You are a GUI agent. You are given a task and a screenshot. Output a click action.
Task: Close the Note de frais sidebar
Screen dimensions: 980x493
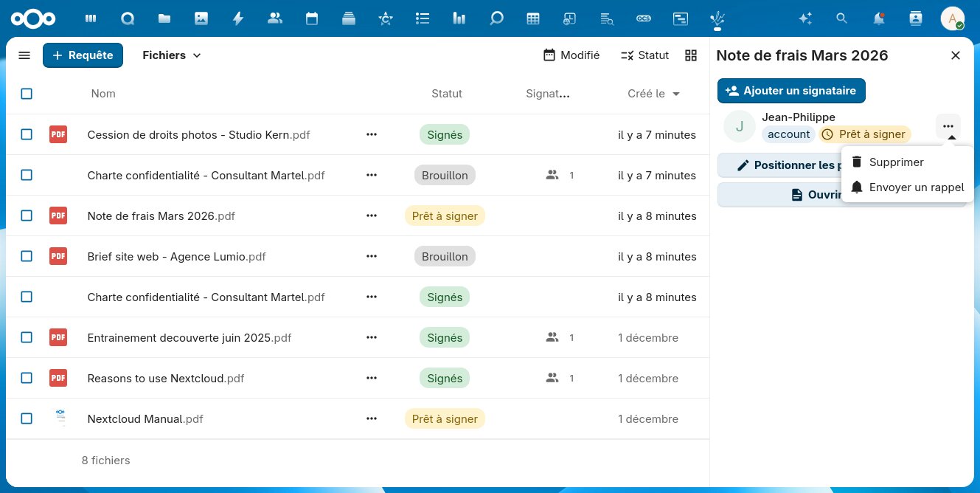pyautogui.click(x=956, y=55)
